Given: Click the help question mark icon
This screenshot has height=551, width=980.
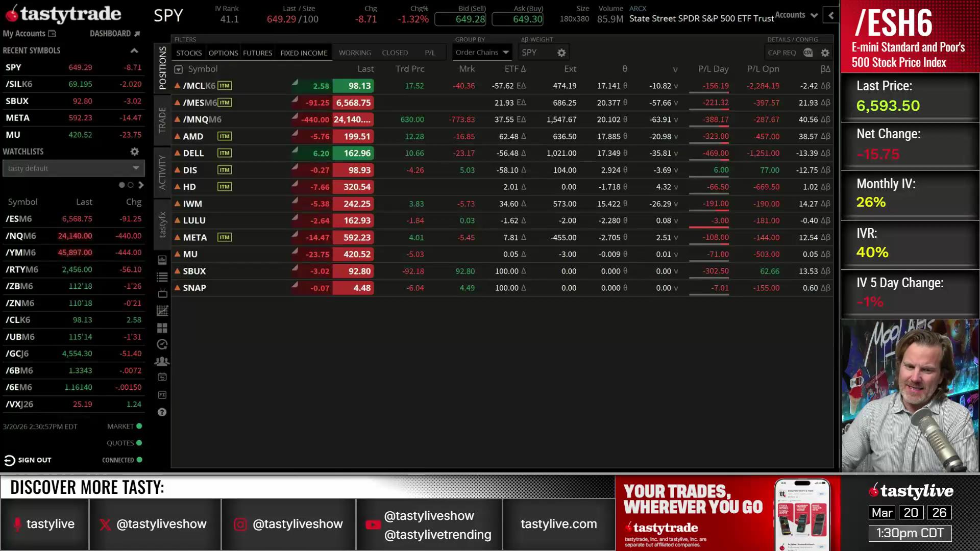Looking at the screenshot, I should 162,412.
